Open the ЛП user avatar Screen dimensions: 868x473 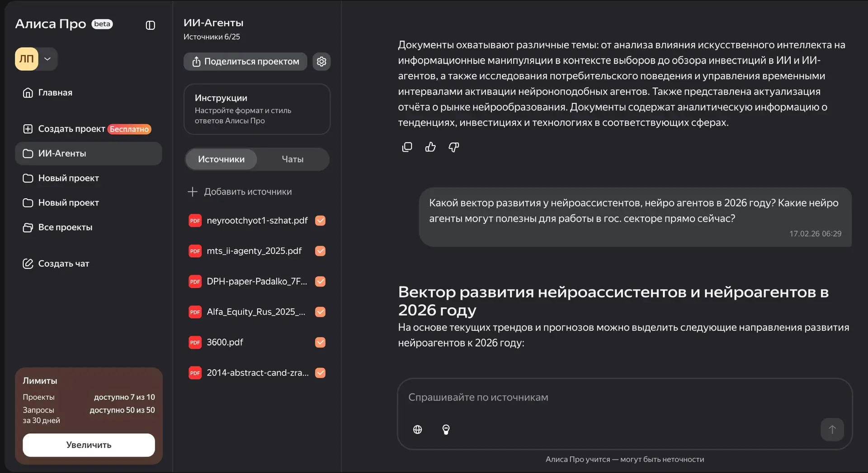pyautogui.click(x=27, y=59)
